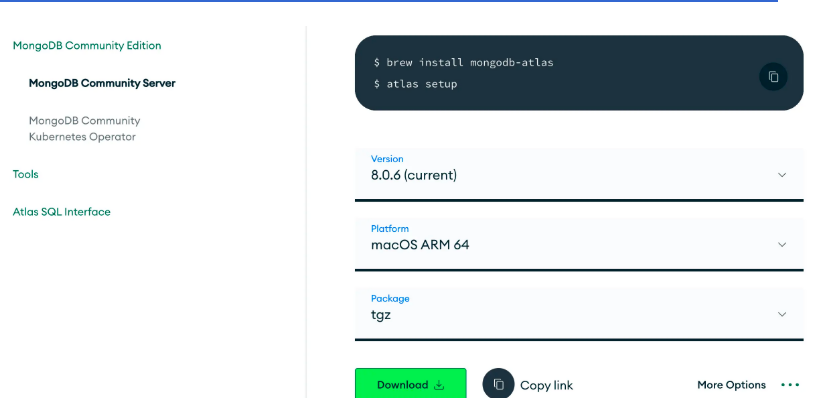Image resolution: width=830 pixels, height=398 pixels.
Task: Click the 'atlas setup' command line
Action: pos(416,84)
